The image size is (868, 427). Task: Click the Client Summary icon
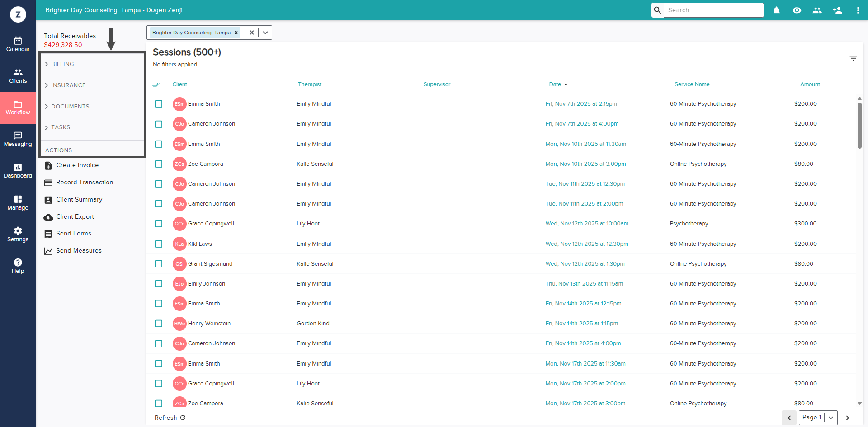(48, 200)
